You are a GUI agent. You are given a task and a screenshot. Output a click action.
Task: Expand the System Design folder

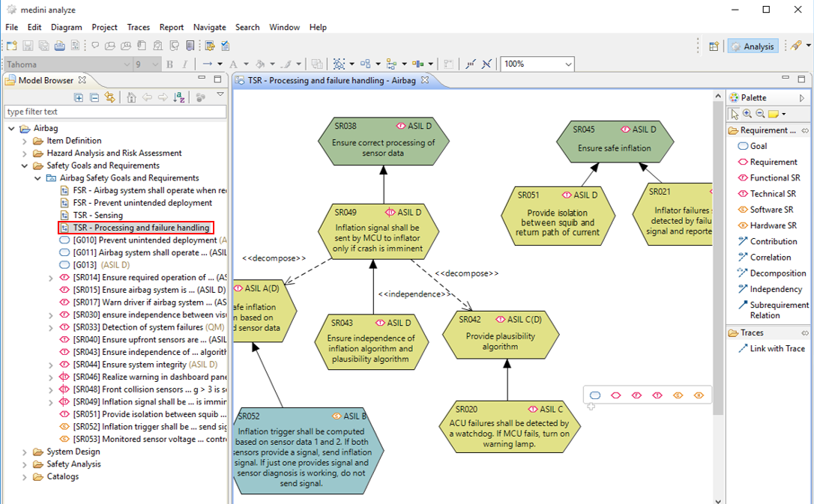[x=25, y=452]
